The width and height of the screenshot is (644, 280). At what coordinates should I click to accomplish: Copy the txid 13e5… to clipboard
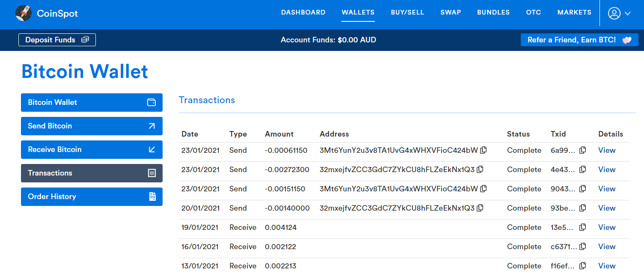tap(582, 227)
